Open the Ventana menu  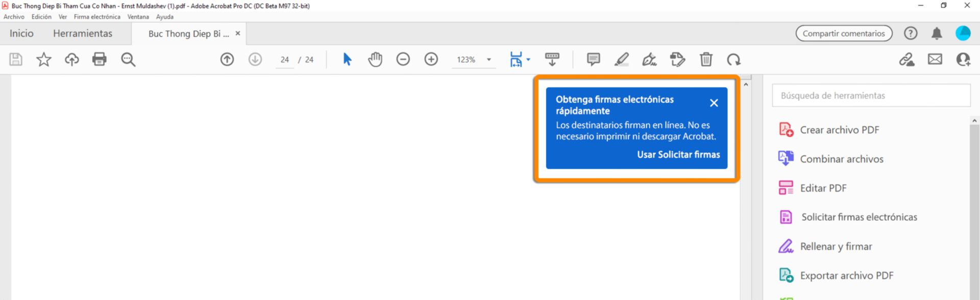click(138, 17)
